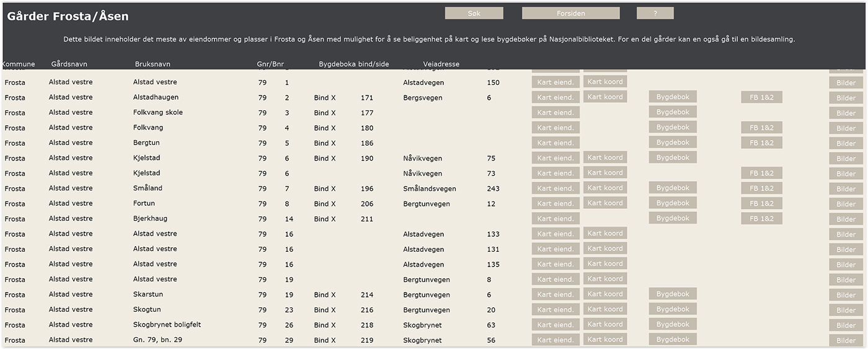This screenshot has width=868, height=349.
Task: Open help with the ? button
Action: tap(655, 13)
